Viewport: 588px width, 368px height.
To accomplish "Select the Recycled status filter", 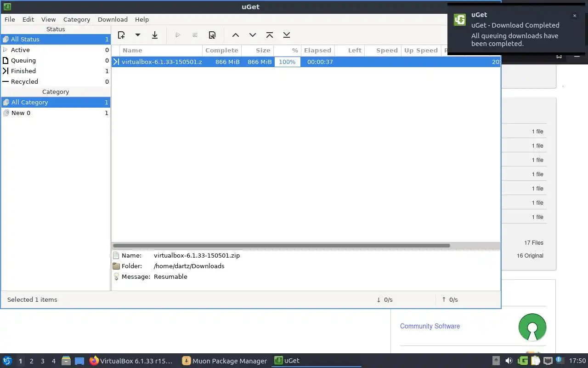I will (56, 81).
